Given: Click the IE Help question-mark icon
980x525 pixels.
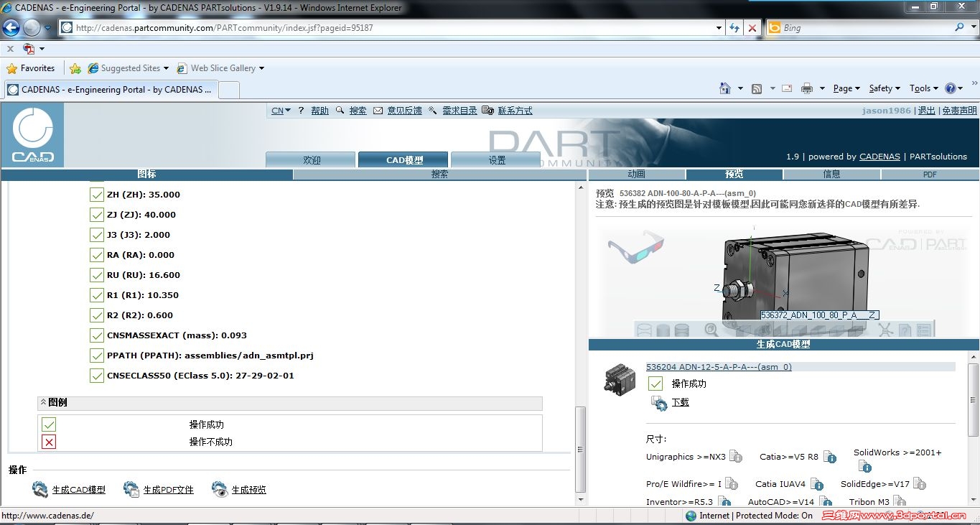Looking at the screenshot, I should (x=951, y=88).
